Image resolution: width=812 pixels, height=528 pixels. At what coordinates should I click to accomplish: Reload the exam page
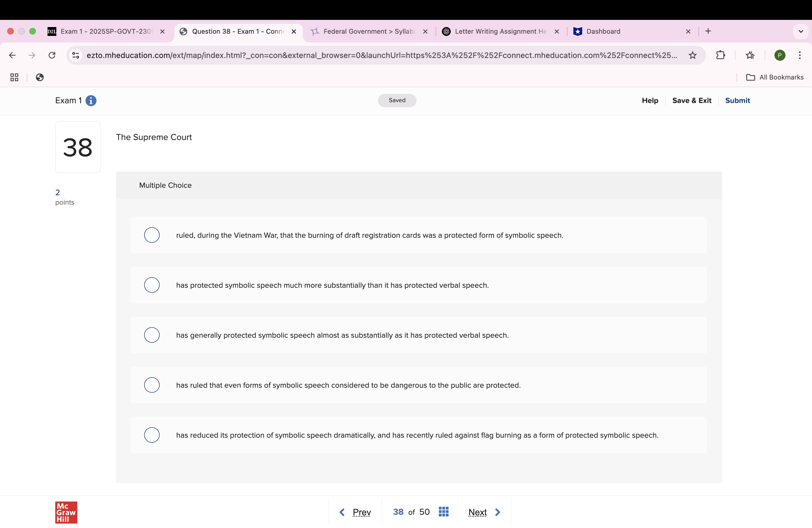point(52,55)
